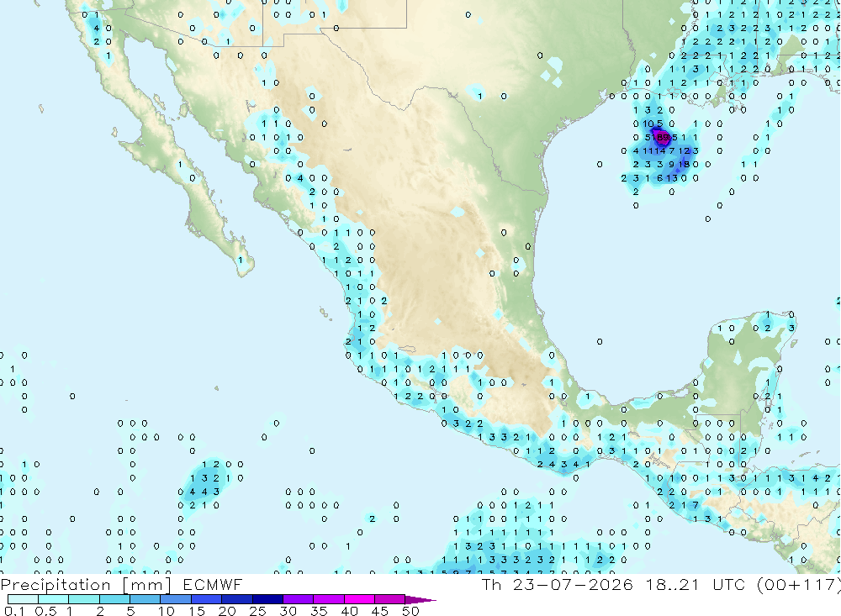Pick the 1–2 mm legend color box

coord(84,599)
